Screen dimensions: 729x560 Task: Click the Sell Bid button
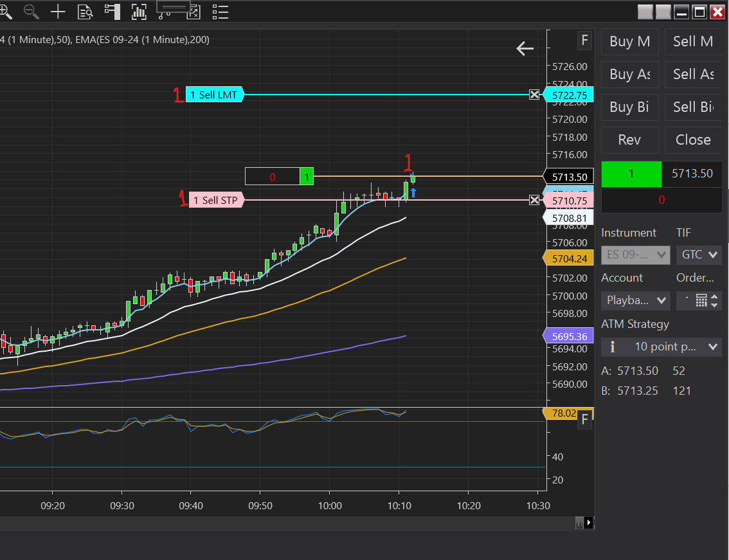click(x=693, y=107)
